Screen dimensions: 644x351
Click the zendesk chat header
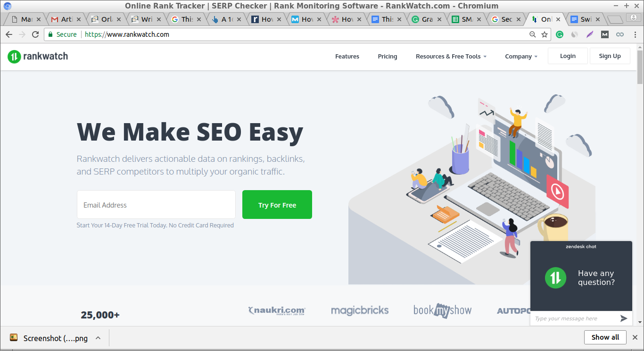(581, 246)
